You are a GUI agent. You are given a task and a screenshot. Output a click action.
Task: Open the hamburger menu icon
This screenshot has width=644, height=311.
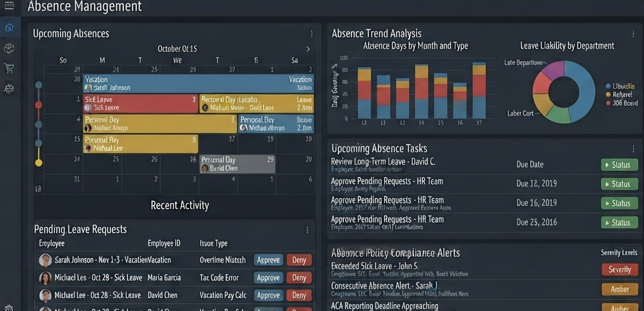9,5
